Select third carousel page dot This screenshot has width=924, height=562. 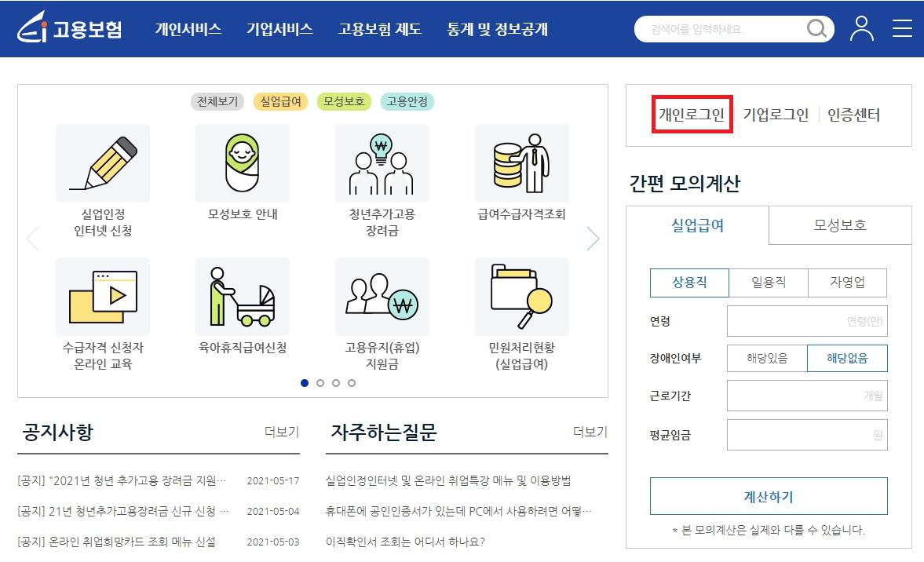coord(336,383)
